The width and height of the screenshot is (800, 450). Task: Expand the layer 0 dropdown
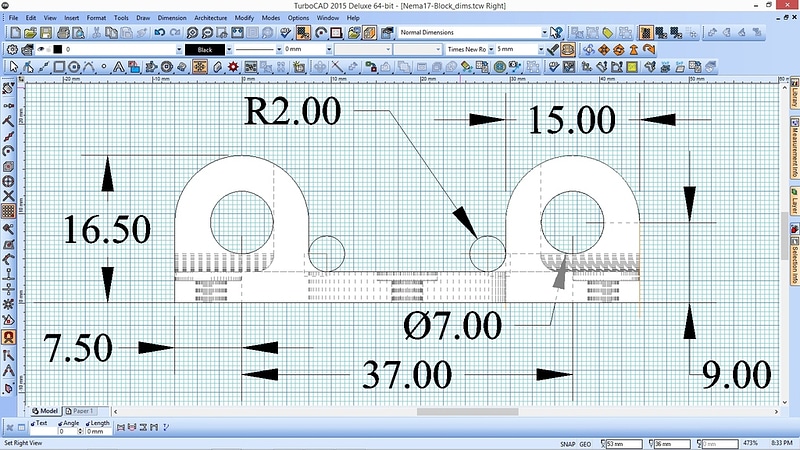tap(179, 49)
